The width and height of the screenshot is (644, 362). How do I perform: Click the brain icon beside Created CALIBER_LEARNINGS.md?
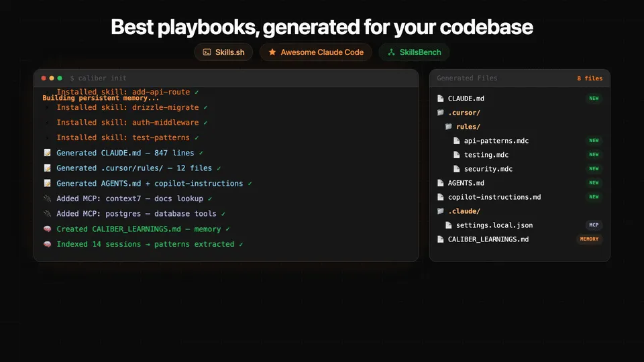pyautogui.click(x=47, y=229)
